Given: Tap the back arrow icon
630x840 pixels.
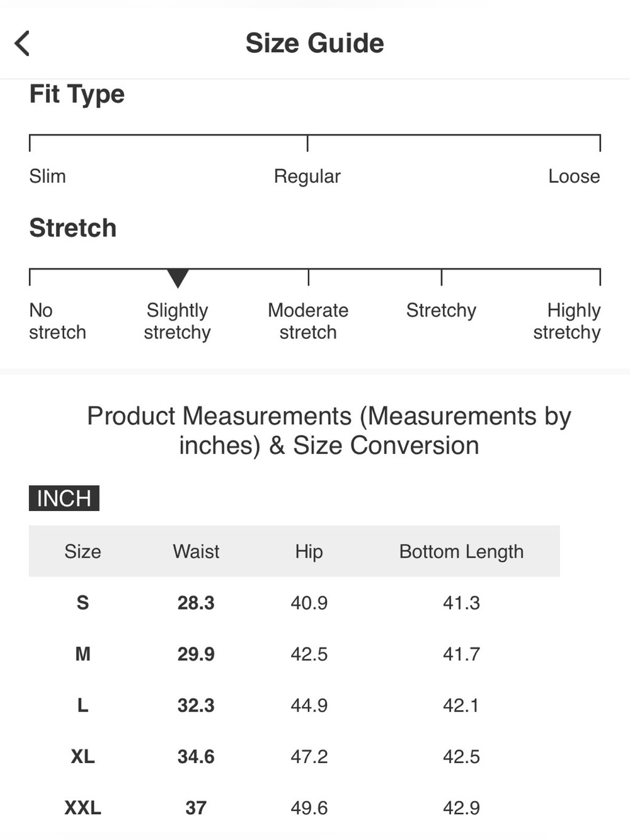Looking at the screenshot, I should click(x=22, y=43).
